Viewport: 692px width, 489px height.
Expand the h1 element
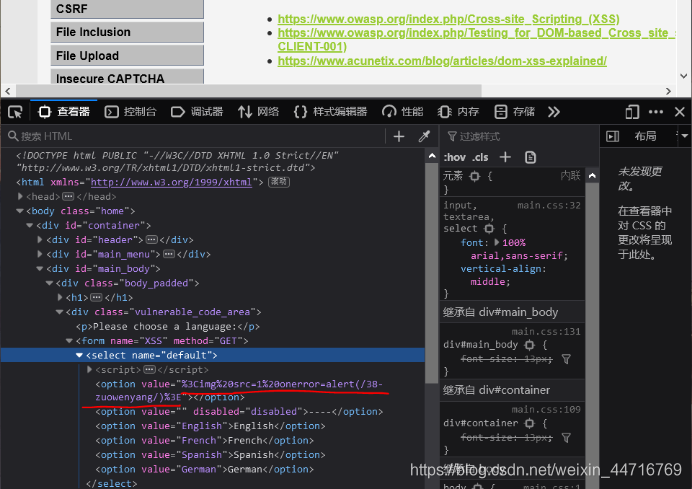pyautogui.click(x=60, y=297)
